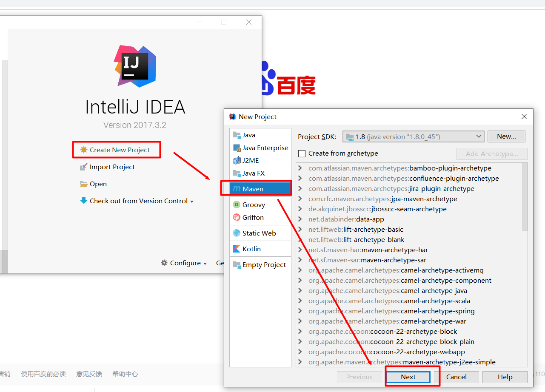
Task: Click the green Groovy icon
Action: [x=237, y=205]
